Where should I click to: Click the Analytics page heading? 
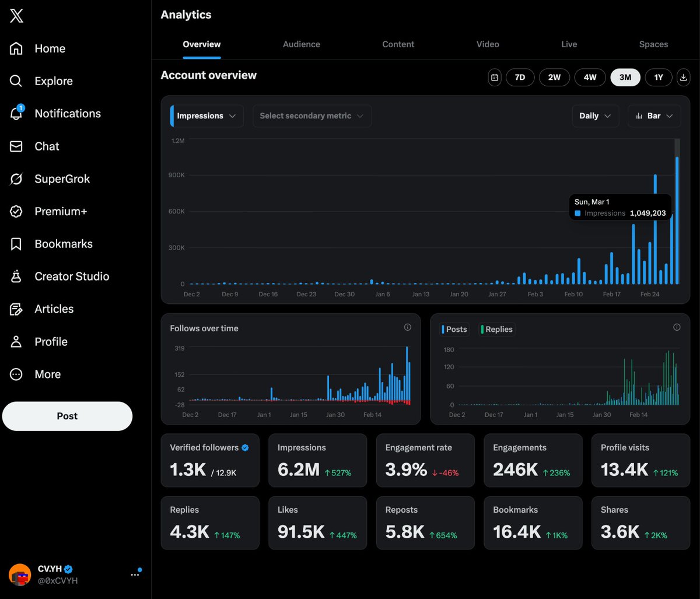[x=186, y=15]
